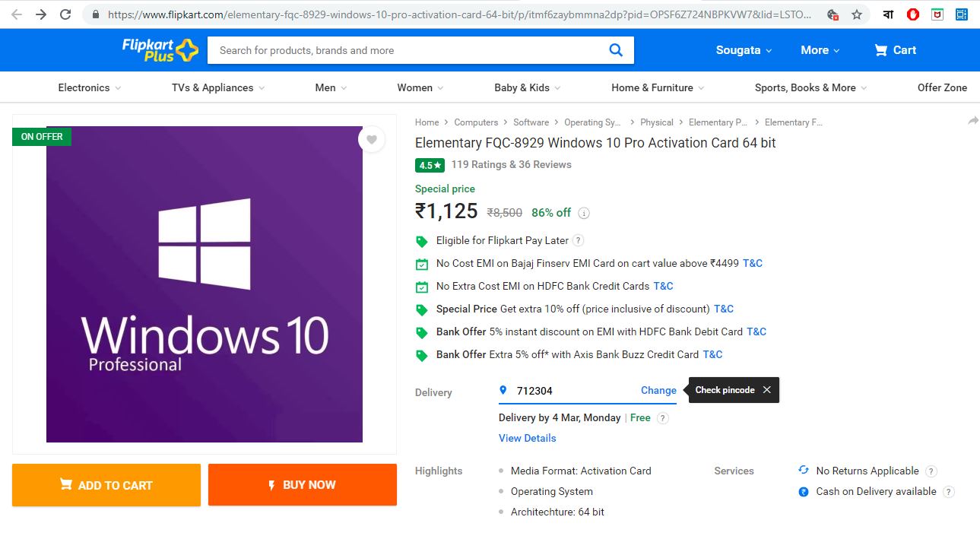This screenshot has height=536, width=980.
Task: Expand Women category menu
Action: click(x=420, y=87)
